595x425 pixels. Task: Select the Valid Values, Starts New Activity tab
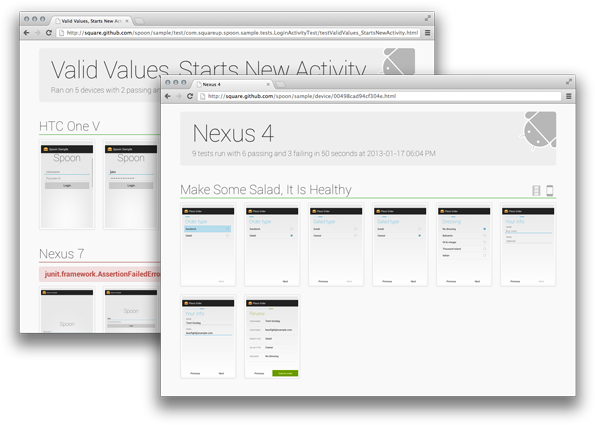pos(91,21)
